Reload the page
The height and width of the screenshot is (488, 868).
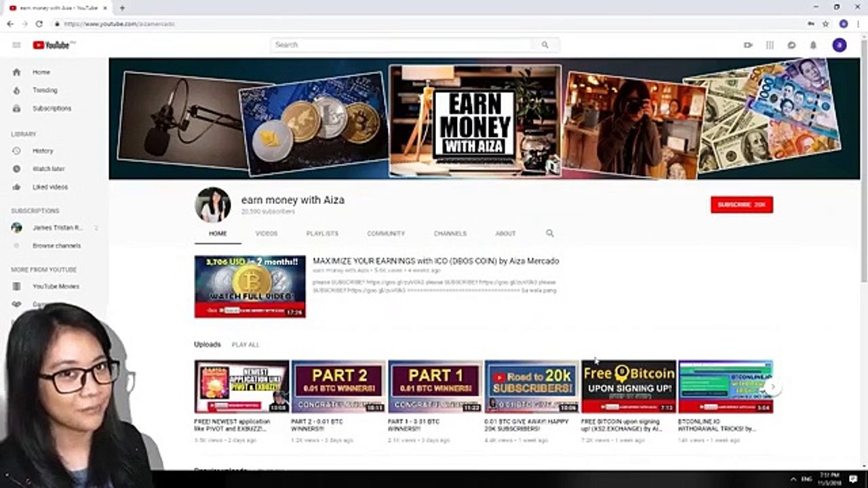(x=39, y=24)
